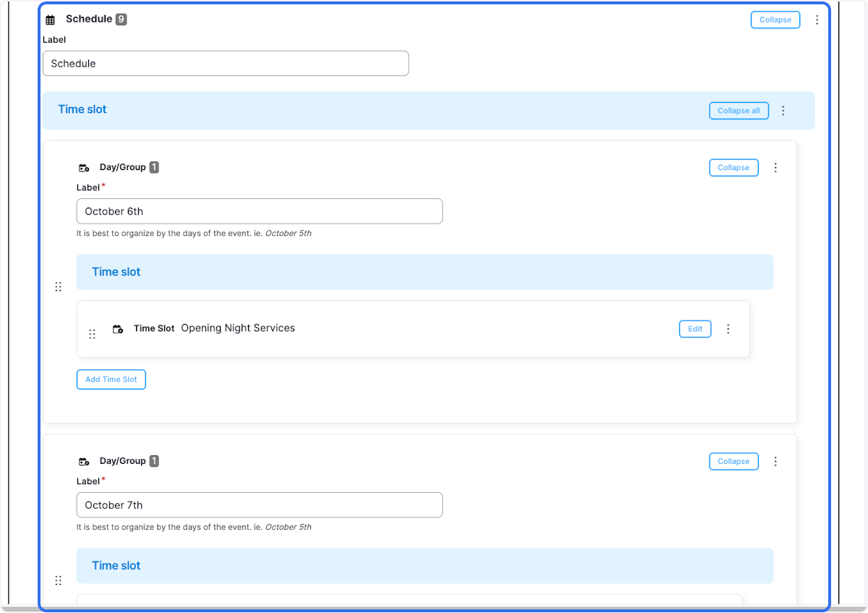Collapse the Schedule section
The width and height of the screenshot is (868, 613).
775,20
